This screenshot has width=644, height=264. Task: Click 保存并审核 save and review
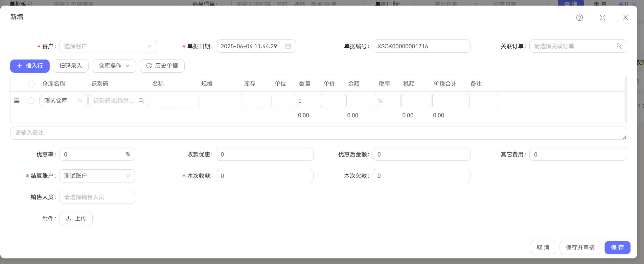[x=580, y=248]
